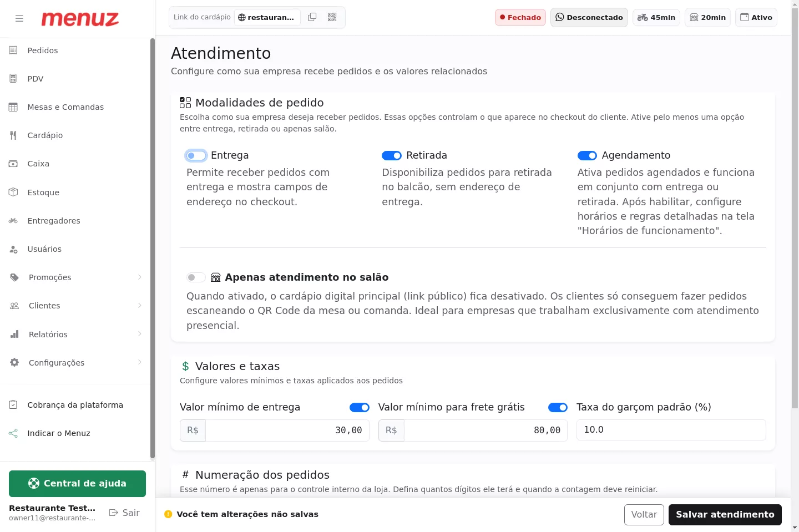799x532 pixels.
Task: Click the Ativo scheduling button
Action: coord(756,17)
